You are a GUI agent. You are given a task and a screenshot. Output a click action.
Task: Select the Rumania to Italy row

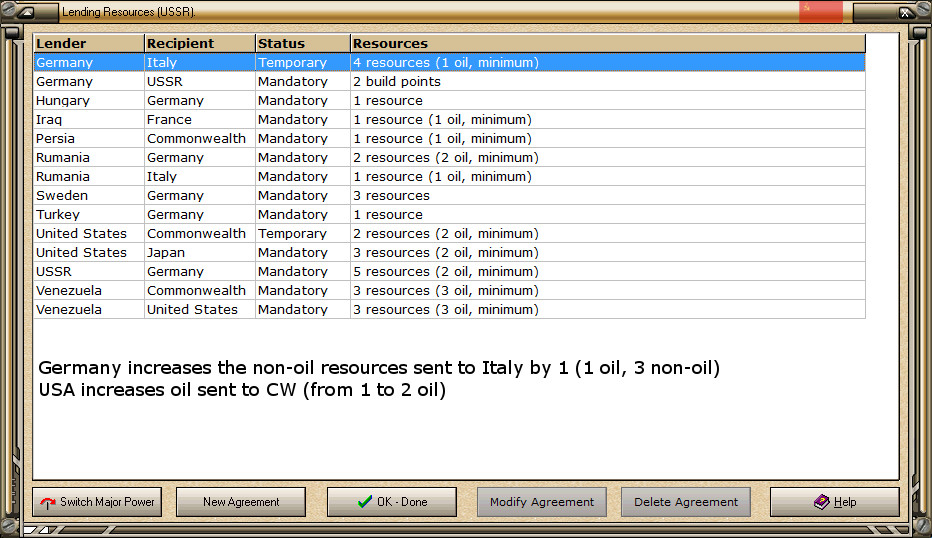pyautogui.click(x=449, y=177)
